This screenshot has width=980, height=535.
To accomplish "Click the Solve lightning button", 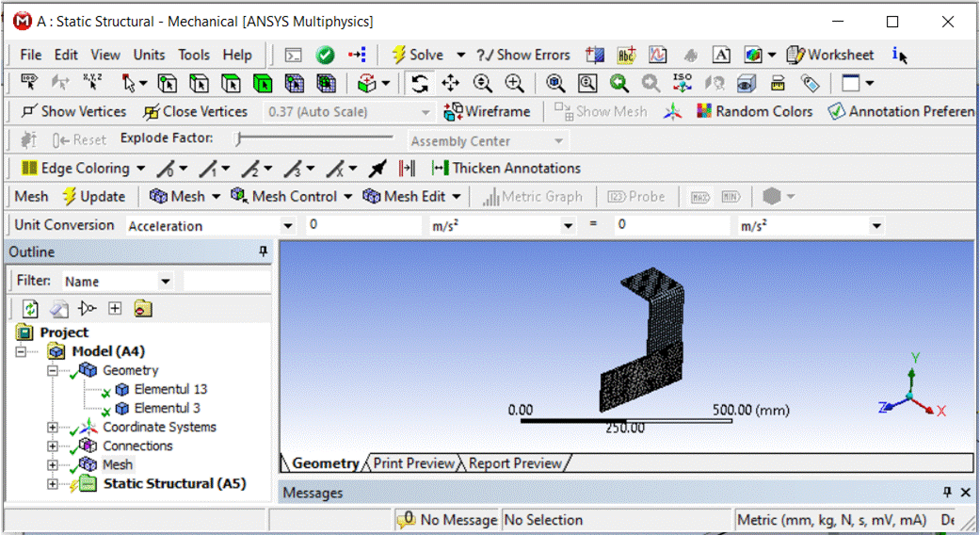I will click(417, 55).
